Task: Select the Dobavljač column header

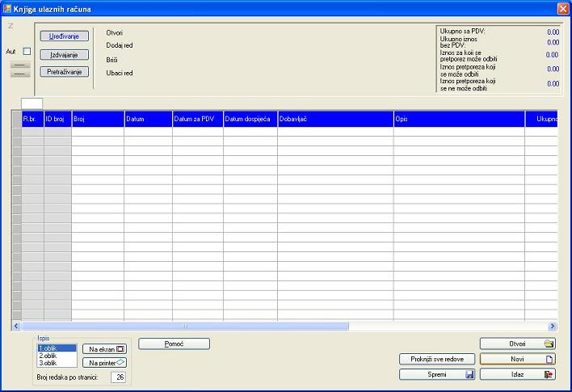Action: click(x=335, y=119)
